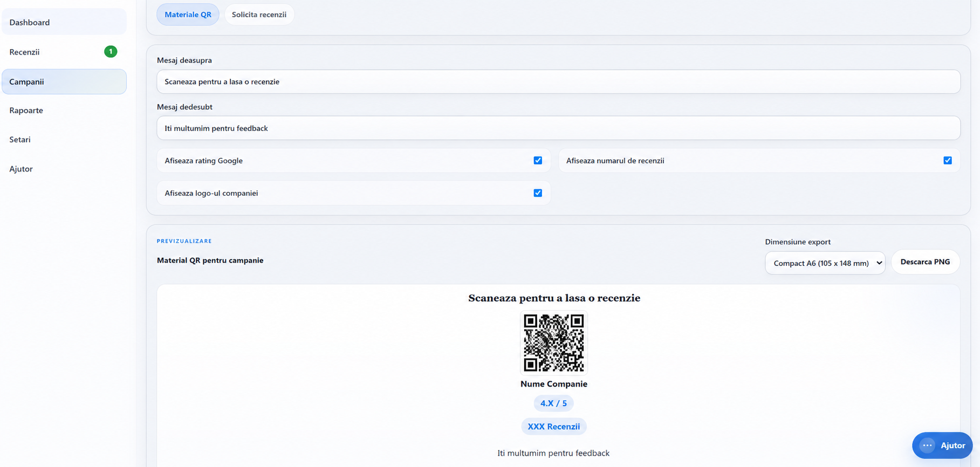Click the preview heading Scaneaza pentru a lasa o recenzie
Screen dimensions: 980x467
point(554,298)
